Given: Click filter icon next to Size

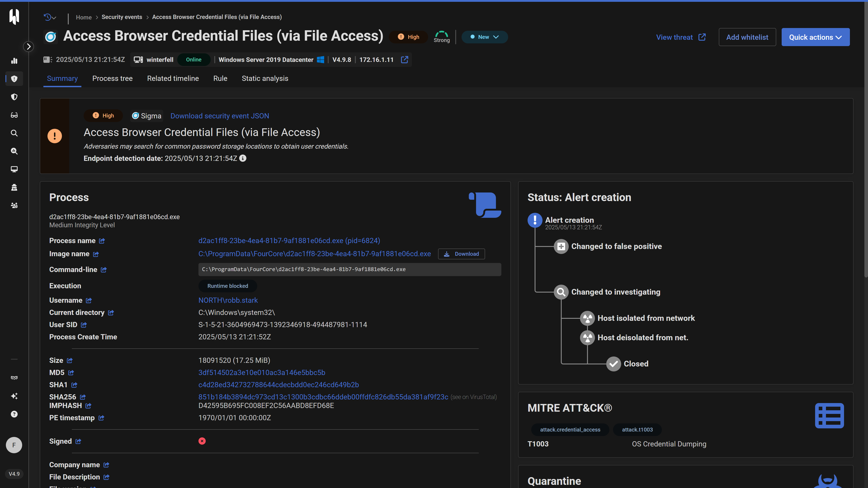Looking at the screenshot, I should (x=69, y=361).
